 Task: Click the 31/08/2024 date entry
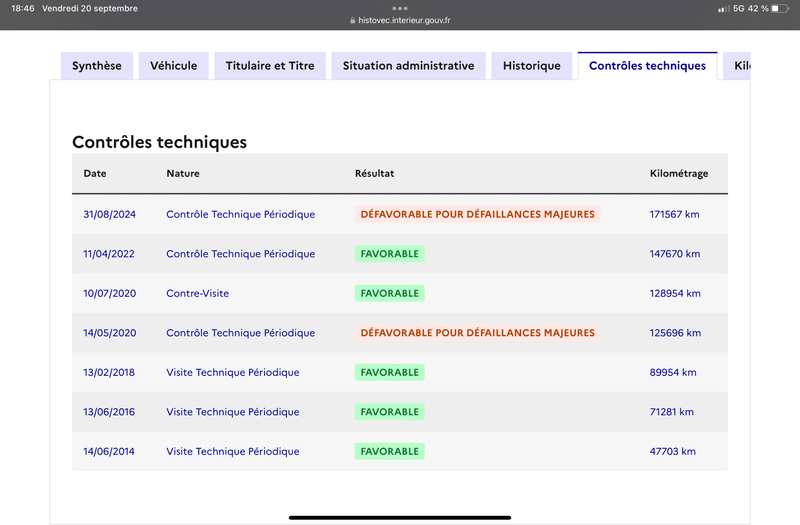tap(109, 214)
